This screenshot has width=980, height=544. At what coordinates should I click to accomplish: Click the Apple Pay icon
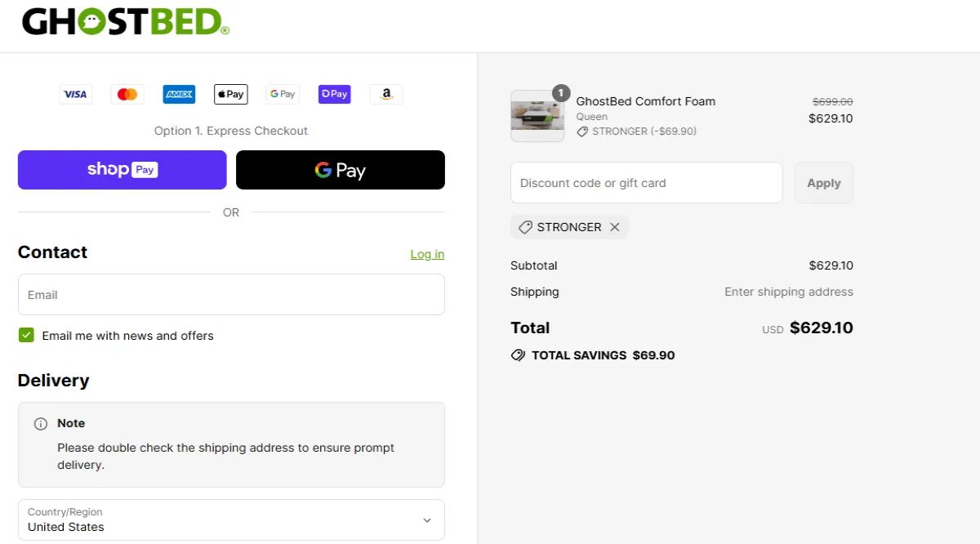point(230,94)
